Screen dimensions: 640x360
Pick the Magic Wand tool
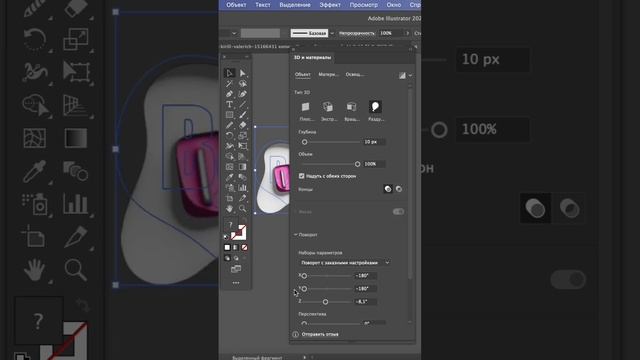[229, 84]
